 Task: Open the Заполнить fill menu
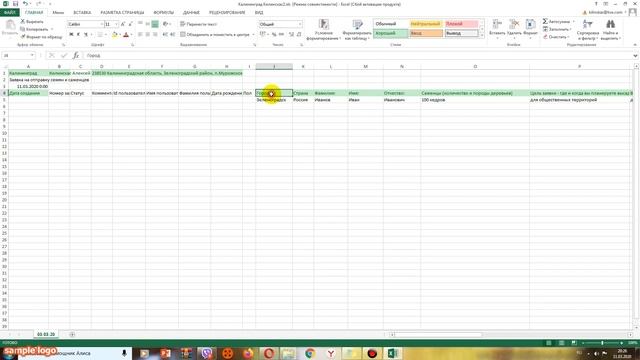558,29
